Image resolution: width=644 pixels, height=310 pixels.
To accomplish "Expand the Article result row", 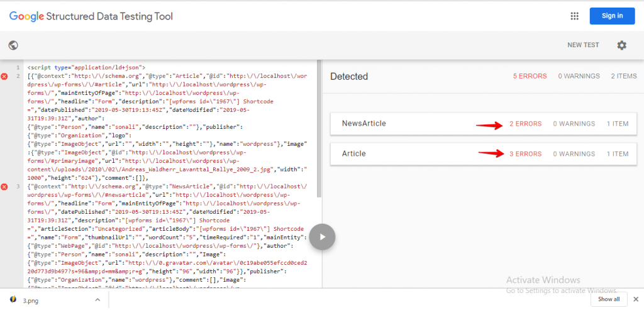I will pos(484,154).
